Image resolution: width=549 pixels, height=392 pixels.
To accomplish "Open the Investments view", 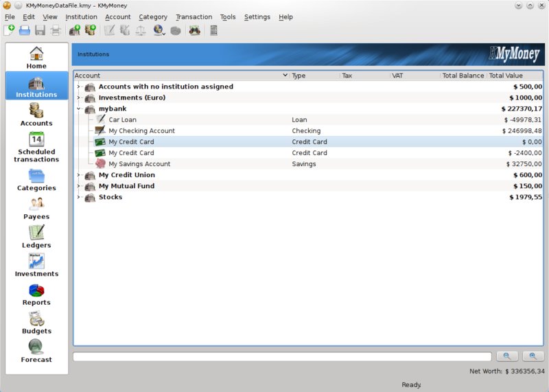I will point(36,266).
